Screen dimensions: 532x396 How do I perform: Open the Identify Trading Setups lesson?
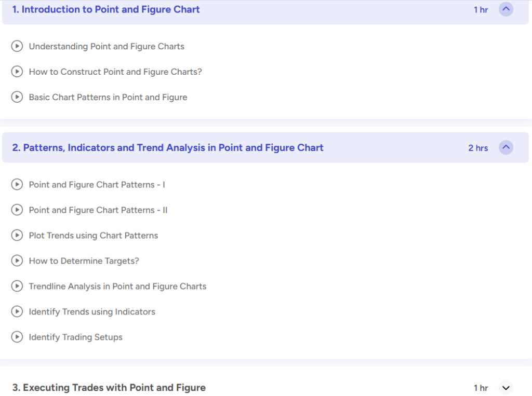[x=76, y=337]
